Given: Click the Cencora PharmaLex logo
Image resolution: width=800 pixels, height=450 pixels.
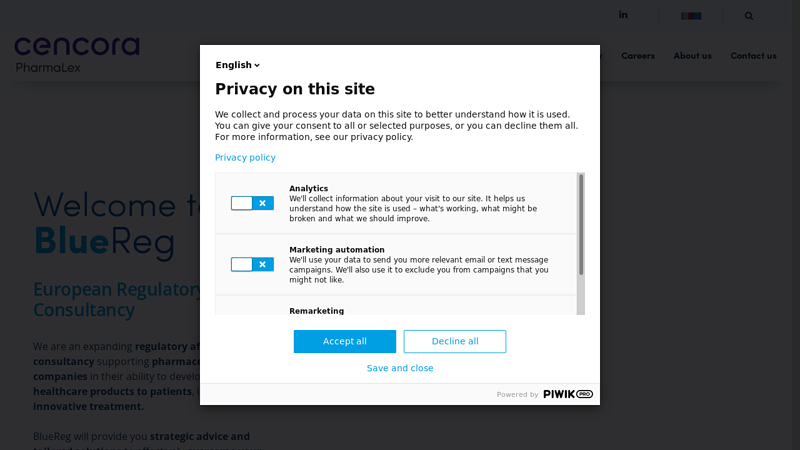Looking at the screenshot, I should point(77,55).
